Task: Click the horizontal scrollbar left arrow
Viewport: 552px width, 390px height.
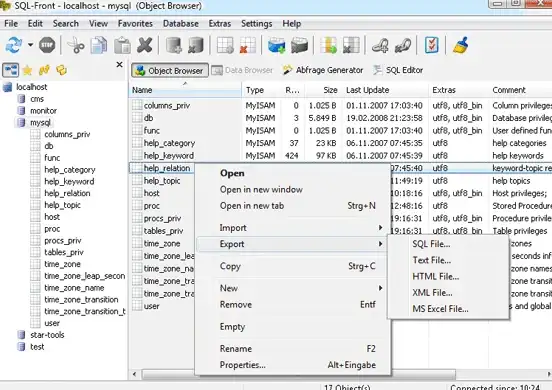Action: click(x=135, y=374)
